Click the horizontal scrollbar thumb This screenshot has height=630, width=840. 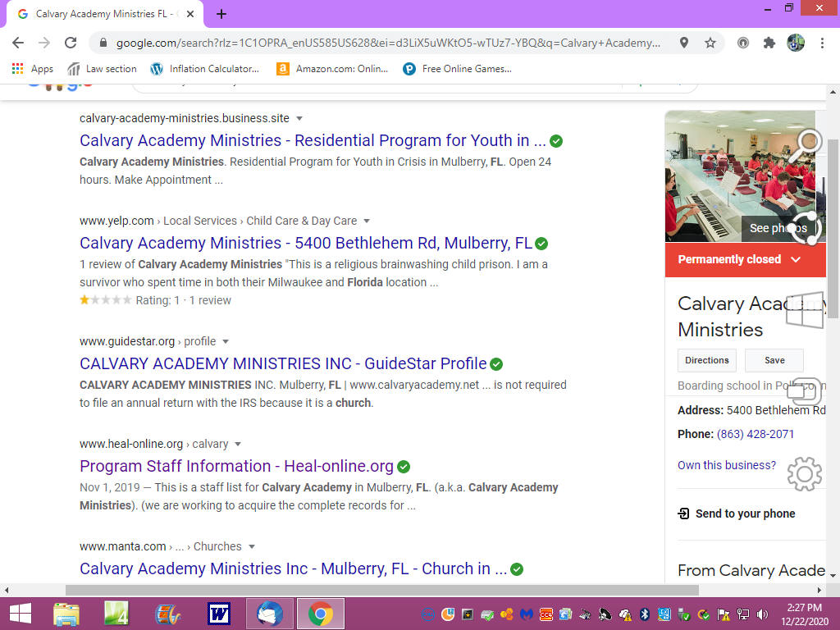pos(382,590)
